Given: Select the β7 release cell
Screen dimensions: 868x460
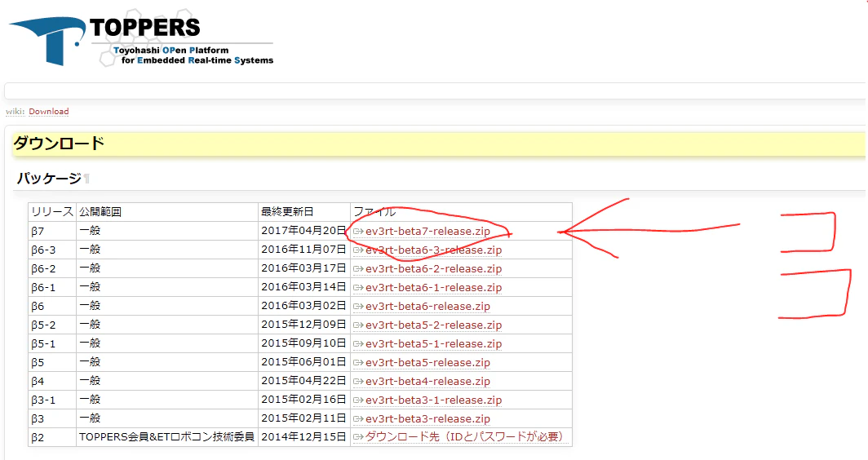Looking at the screenshot, I should pos(52,231).
